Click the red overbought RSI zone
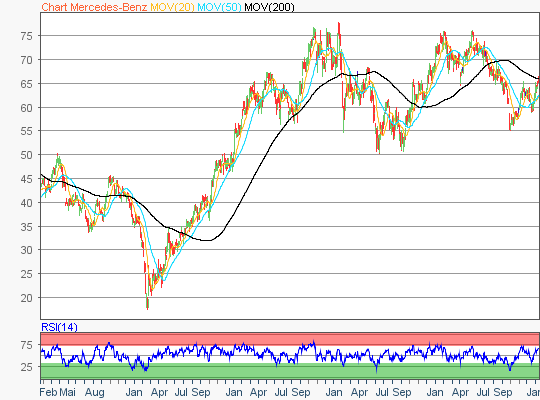 [x=290, y=339]
